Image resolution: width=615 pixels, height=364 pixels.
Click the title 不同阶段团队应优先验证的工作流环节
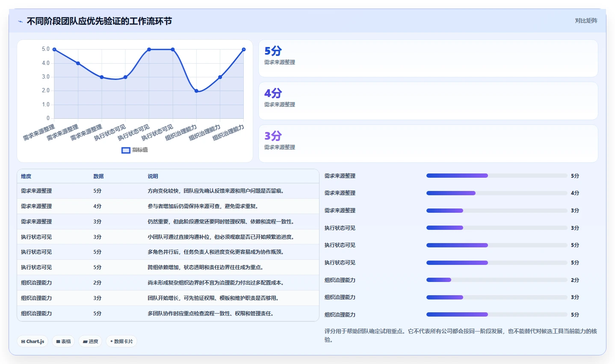click(x=99, y=21)
